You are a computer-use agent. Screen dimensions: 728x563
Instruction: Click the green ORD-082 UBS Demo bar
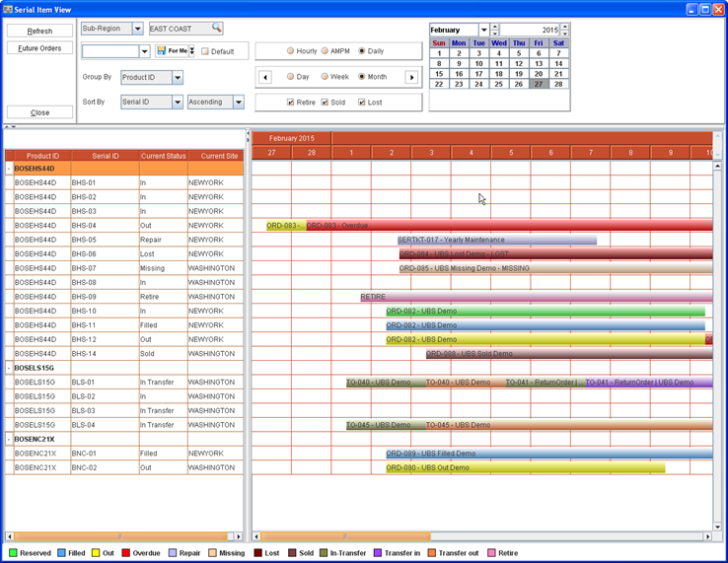(546, 311)
